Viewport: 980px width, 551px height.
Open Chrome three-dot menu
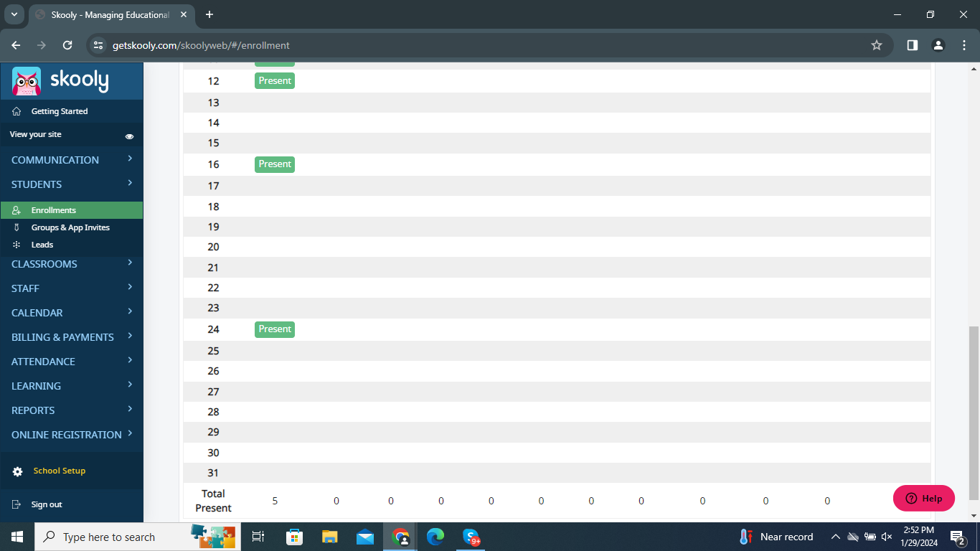click(963, 45)
